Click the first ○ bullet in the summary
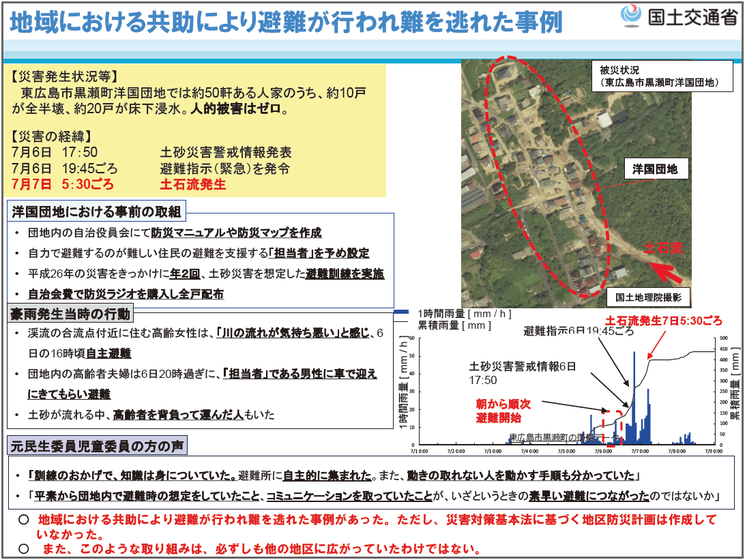The height and width of the screenshot is (560, 745). [23, 520]
